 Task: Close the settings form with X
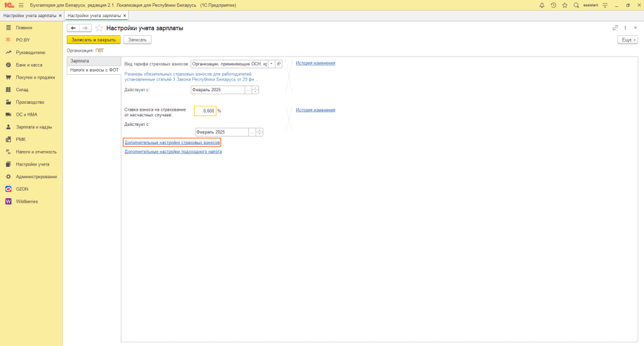[635, 28]
